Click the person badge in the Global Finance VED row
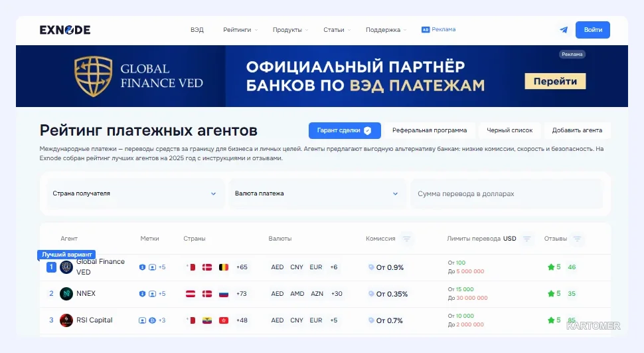The image size is (644, 353). (x=152, y=267)
